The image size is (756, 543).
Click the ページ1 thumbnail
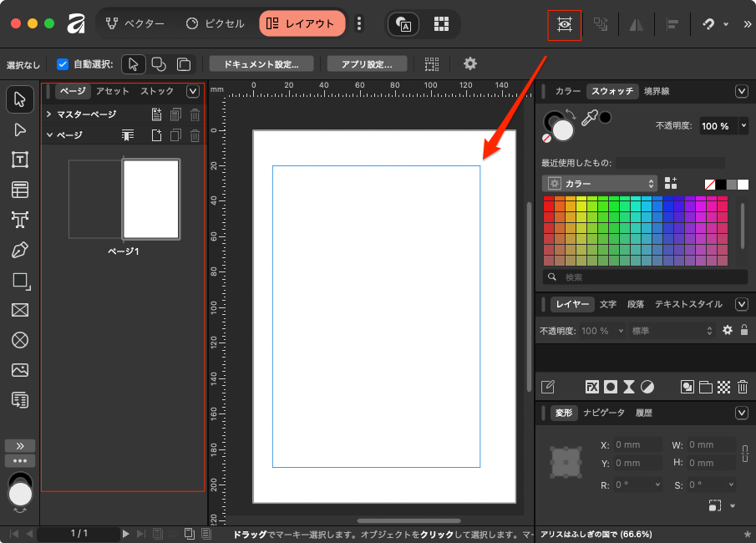coord(151,200)
